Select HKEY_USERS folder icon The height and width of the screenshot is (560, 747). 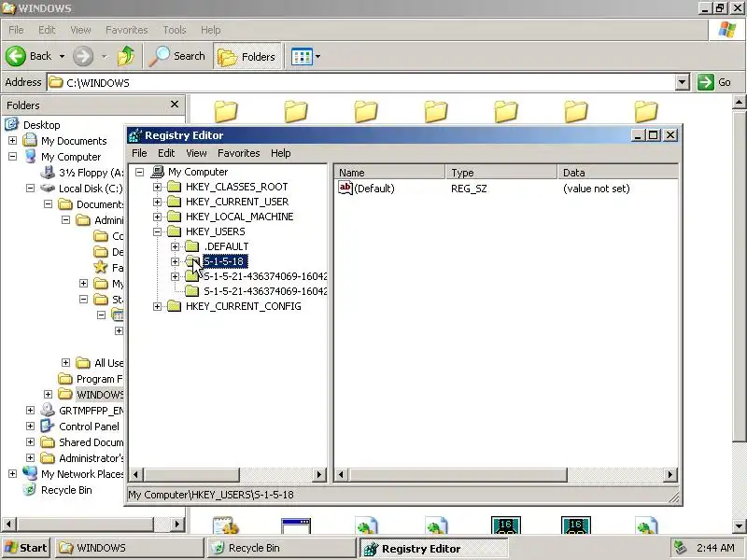175,231
